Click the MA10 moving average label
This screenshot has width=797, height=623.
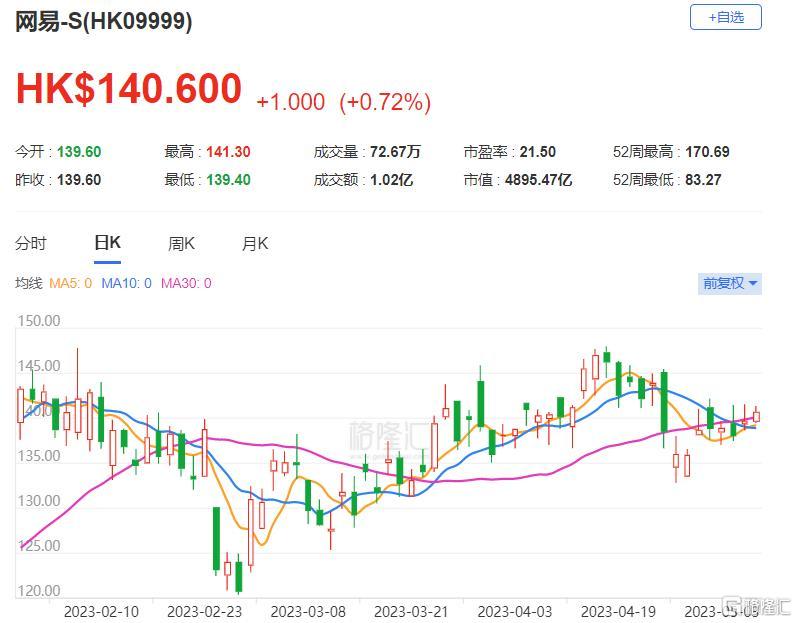point(127,283)
